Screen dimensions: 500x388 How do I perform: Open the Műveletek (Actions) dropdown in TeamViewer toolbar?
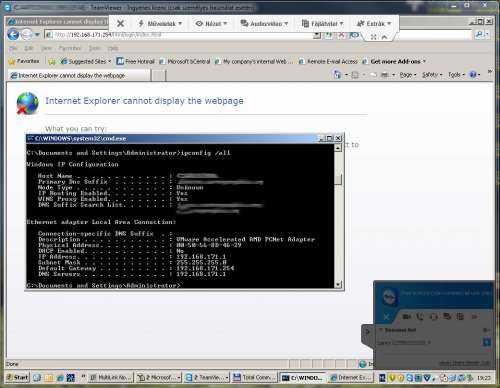pos(160,23)
